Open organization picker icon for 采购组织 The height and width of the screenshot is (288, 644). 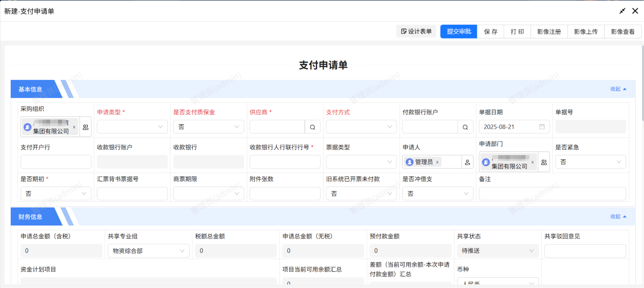[x=85, y=127]
